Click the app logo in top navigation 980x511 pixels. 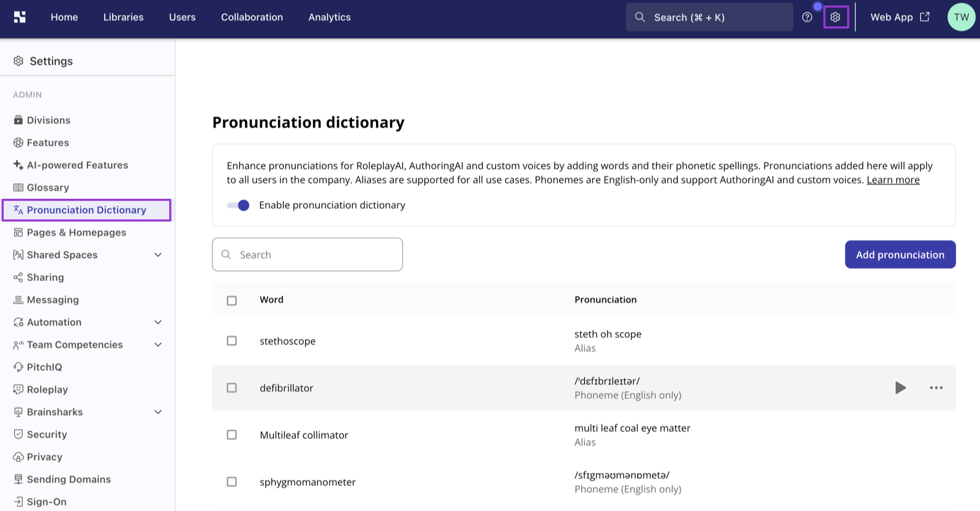20,17
